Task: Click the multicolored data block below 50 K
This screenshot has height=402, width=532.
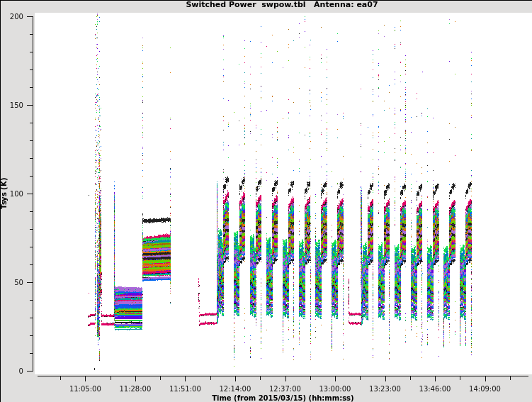Action: click(x=128, y=308)
